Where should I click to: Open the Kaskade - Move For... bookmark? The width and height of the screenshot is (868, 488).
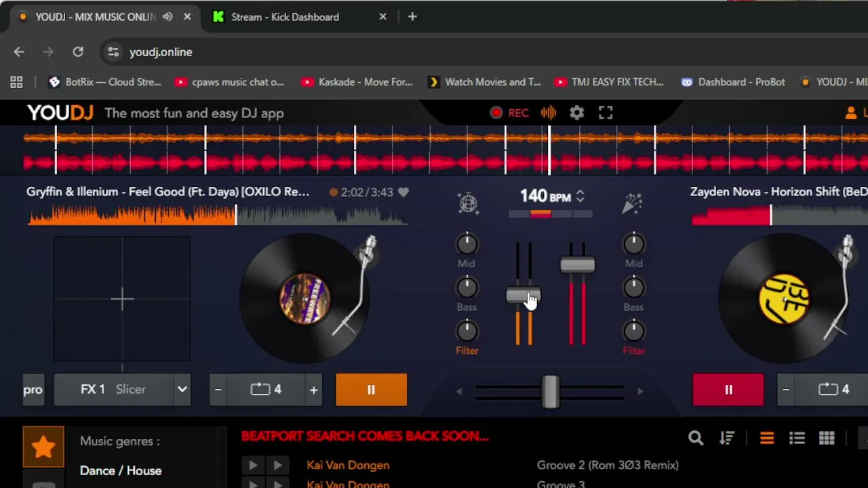point(357,82)
